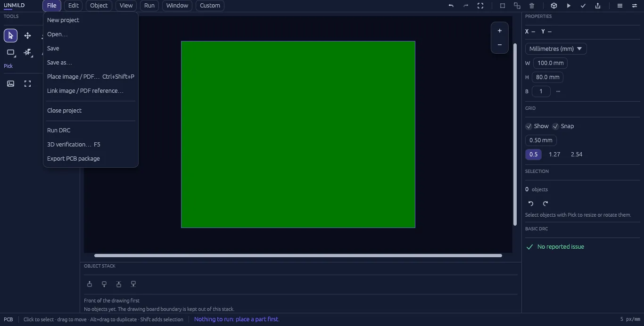The height and width of the screenshot is (326, 644).
Task: Select the Move pan tool
Action: click(x=28, y=35)
